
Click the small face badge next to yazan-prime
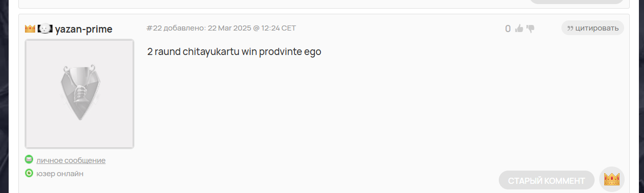[45, 29]
